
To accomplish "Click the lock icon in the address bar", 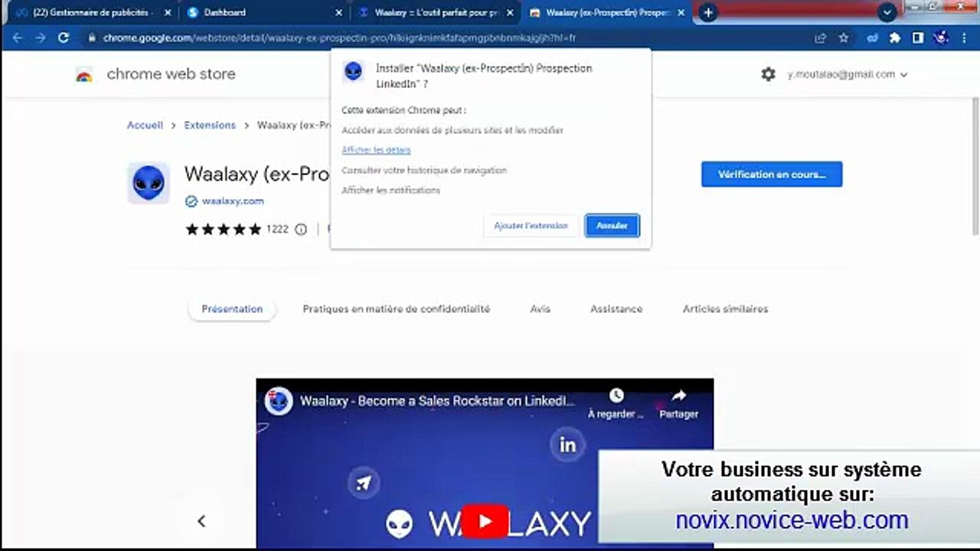I will click(91, 37).
